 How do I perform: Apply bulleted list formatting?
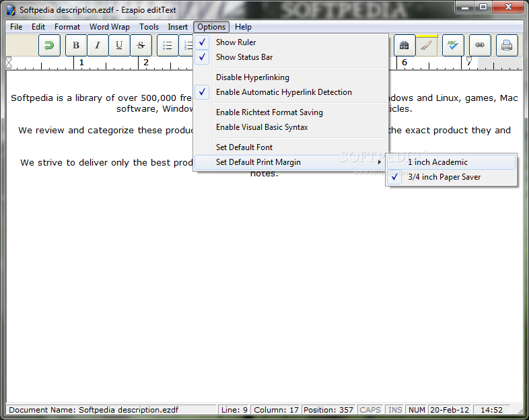[x=168, y=45]
